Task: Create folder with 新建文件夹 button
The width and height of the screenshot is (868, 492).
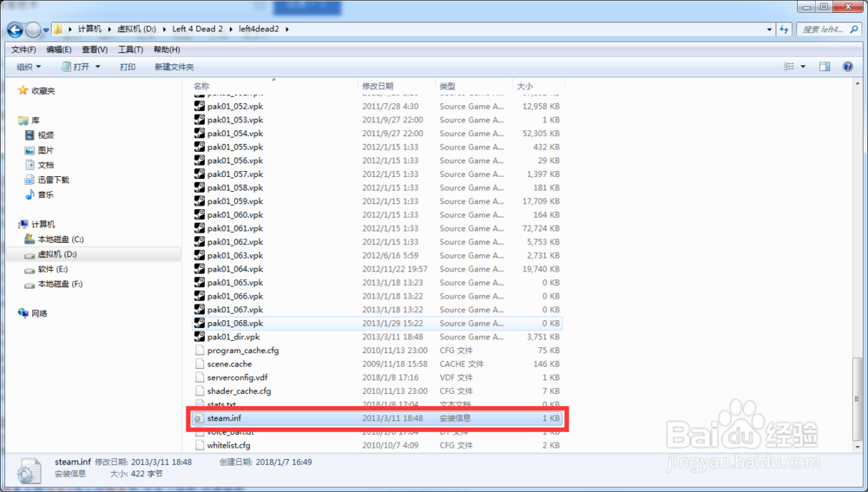Action: click(174, 67)
